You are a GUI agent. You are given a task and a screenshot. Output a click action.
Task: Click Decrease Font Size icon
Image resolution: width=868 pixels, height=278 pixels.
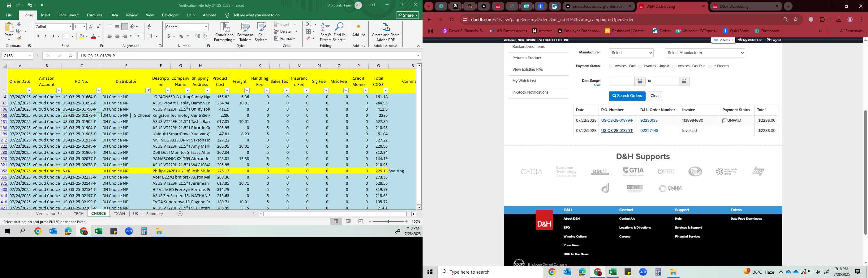(x=98, y=27)
